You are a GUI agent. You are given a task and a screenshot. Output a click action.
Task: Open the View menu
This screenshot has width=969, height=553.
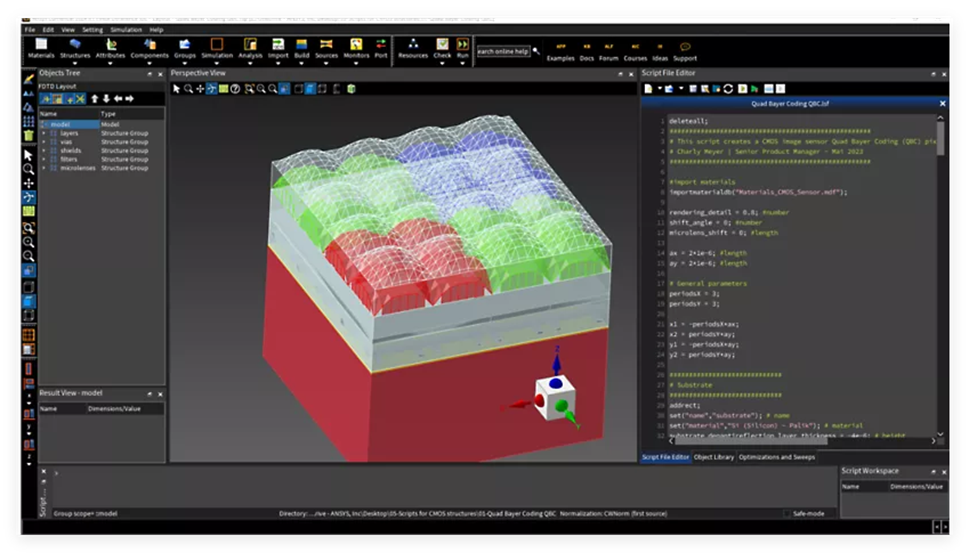point(68,30)
